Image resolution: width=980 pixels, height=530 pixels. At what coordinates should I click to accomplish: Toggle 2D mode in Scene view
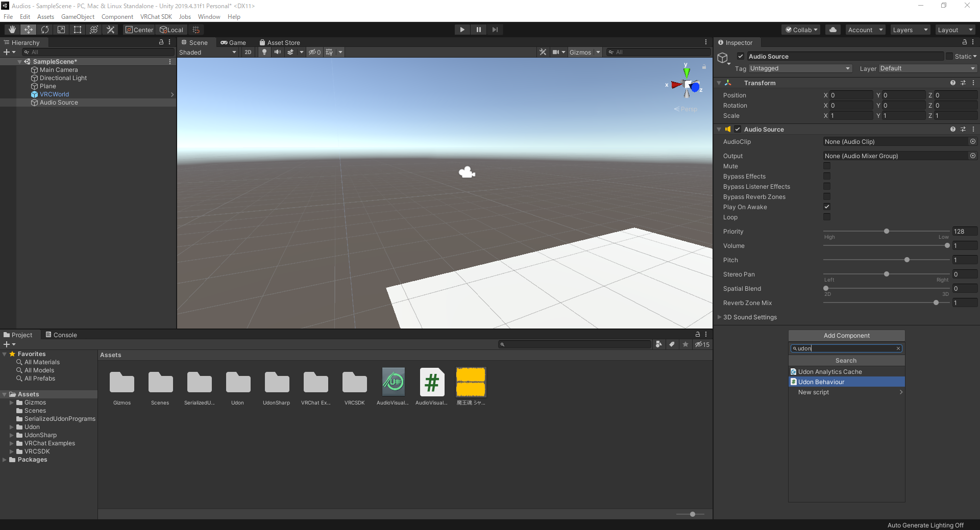[248, 52]
